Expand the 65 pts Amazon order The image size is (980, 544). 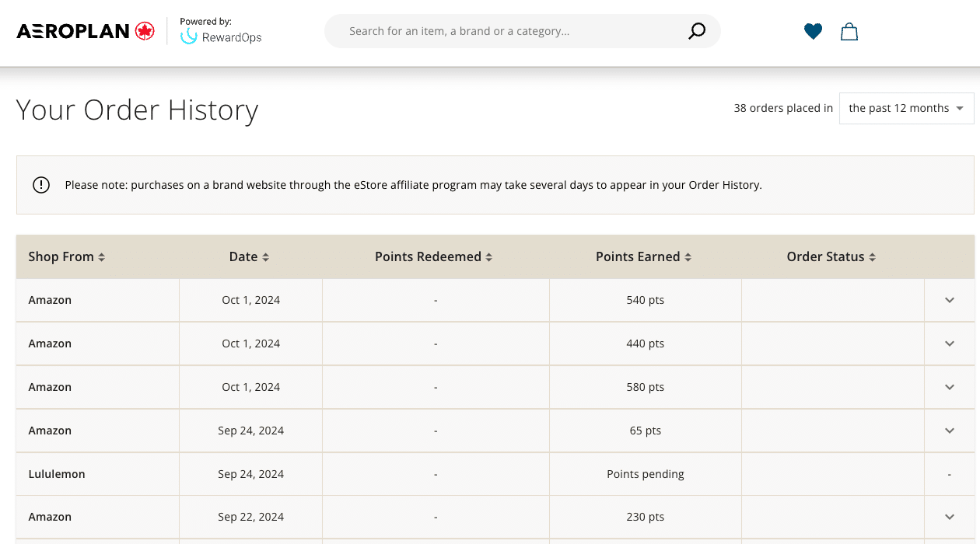click(949, 431)
